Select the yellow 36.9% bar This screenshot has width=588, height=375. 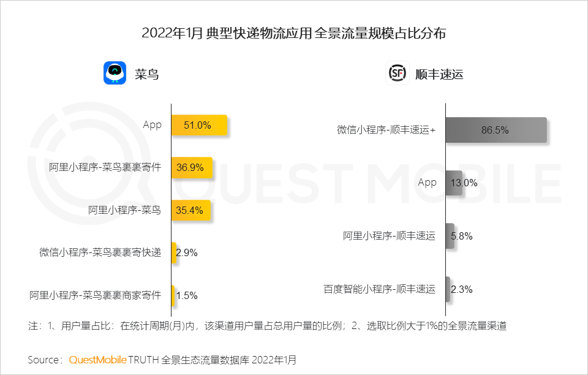192,167
